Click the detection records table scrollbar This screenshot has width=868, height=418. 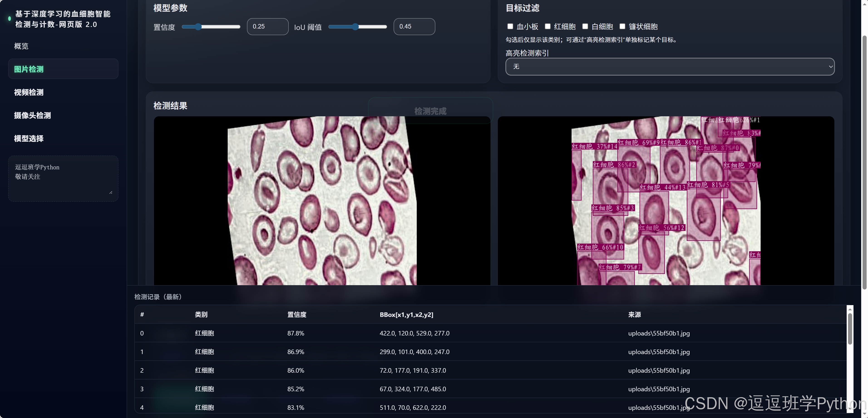click(850, 328)
